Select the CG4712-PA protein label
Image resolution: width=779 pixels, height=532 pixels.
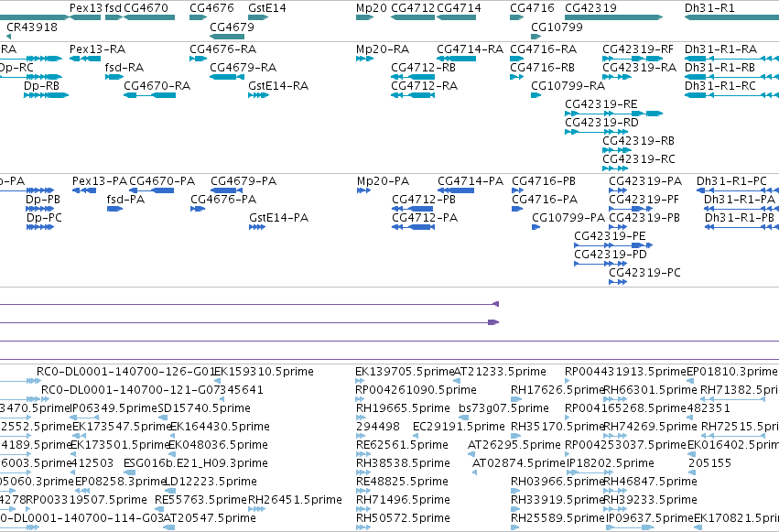tap(425, 218)
